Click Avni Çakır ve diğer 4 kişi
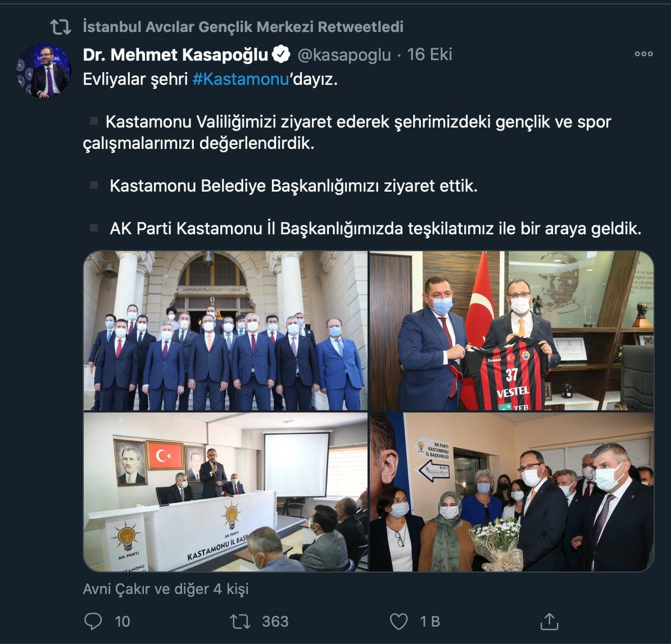671x644 pixels. coord(166,589)
